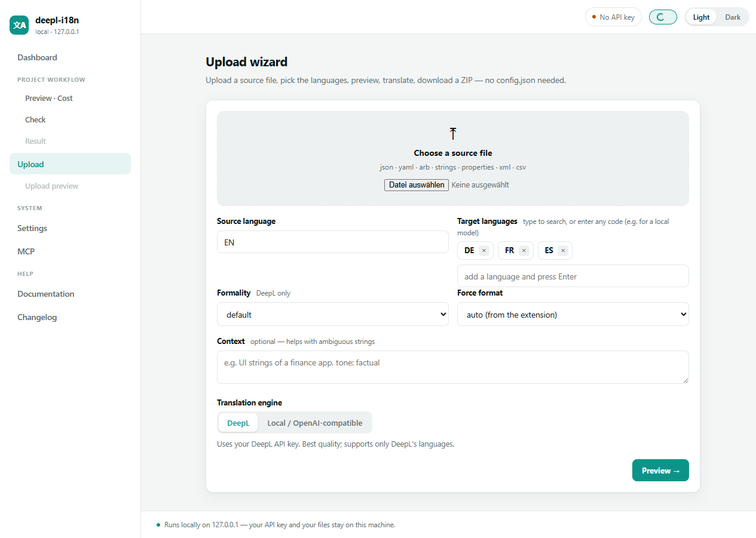Click the Keine ausgewählt file status text
This screenshot has height=538, width=756.
(480, 185)
